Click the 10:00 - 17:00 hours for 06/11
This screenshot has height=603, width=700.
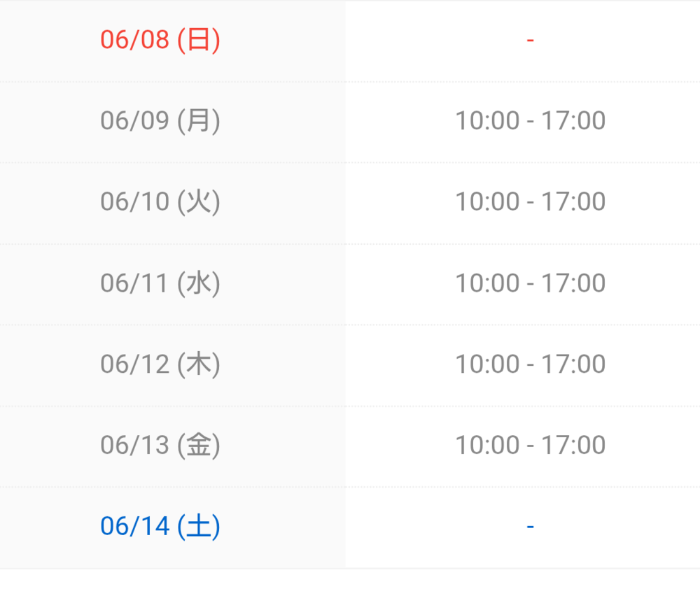[x=531, y=283]
